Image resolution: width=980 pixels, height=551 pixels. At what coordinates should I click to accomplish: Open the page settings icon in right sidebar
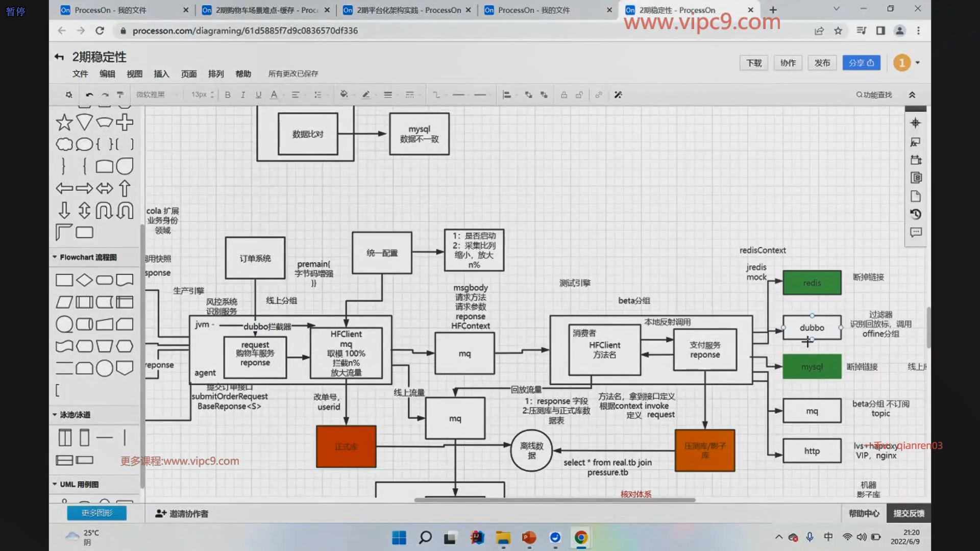coord(916,196)
